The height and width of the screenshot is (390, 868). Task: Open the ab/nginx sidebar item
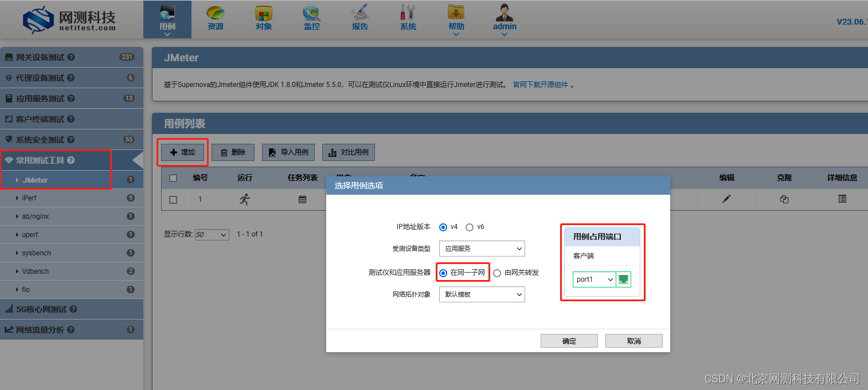pos(72,216)
